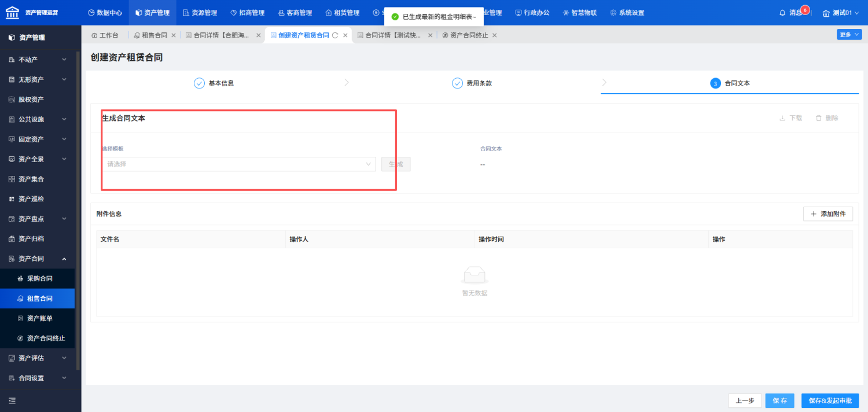The width and height of the screenshot is (868, 412).
Task: Expand the 资产全景 sidebar group
Action: click(x=38, y=159)
